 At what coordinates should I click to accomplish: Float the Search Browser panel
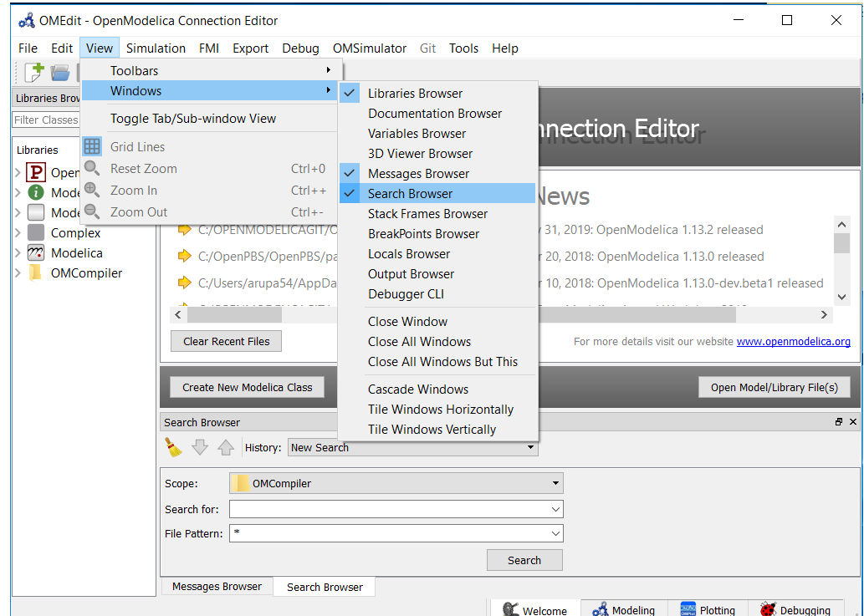pos(839,422)
